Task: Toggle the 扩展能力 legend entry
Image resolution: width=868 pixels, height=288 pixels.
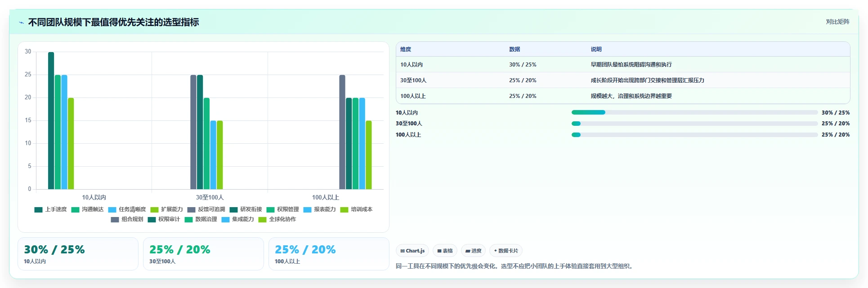Action: (x=166, y=209)
